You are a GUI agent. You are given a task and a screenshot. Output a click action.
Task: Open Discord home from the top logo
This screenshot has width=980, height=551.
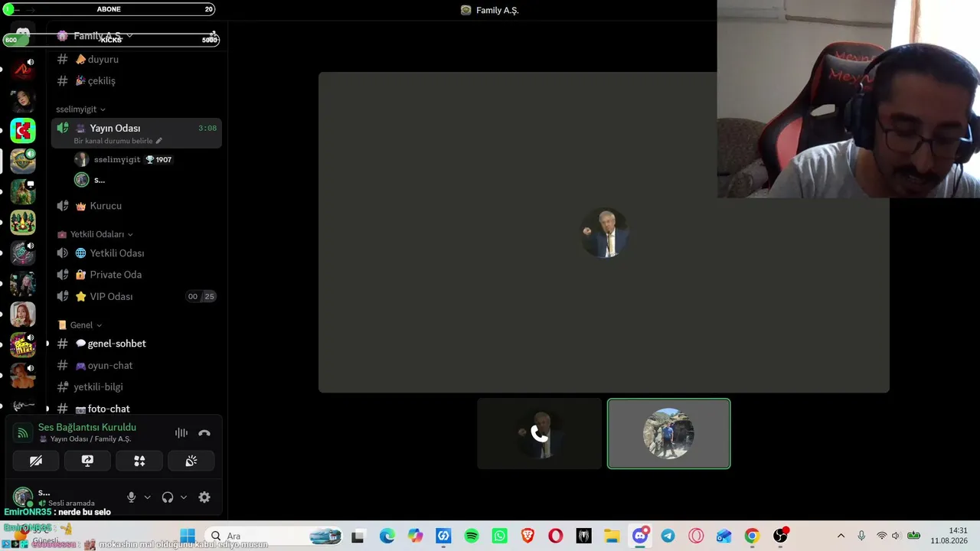(22, 35)
